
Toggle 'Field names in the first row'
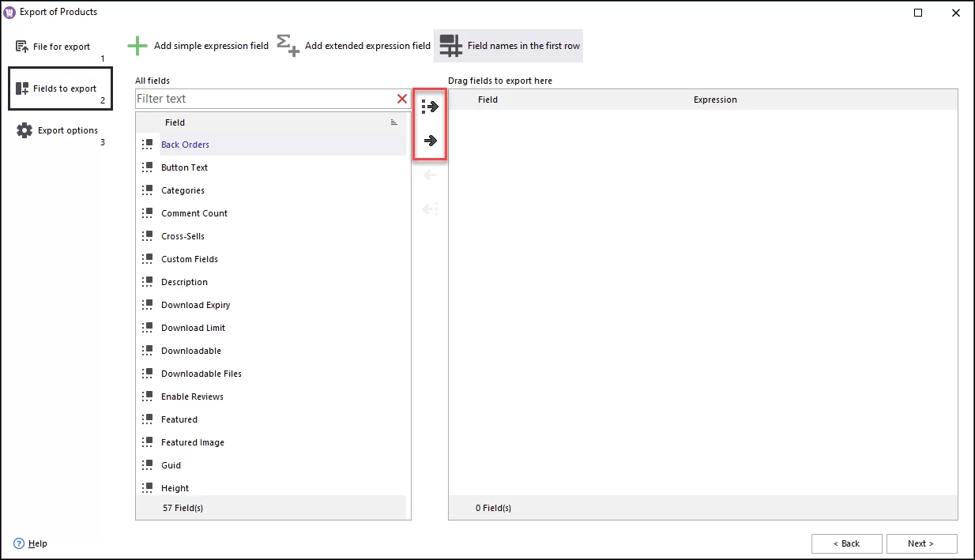point(508,45)
